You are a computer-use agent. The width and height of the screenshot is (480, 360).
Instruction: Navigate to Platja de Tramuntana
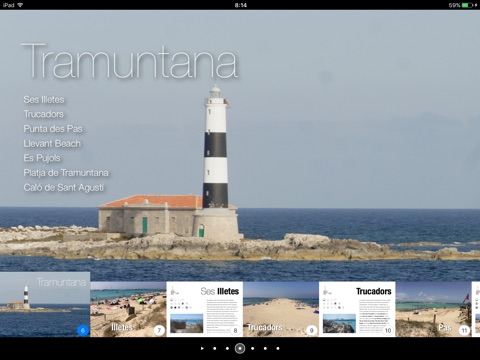coord(66,173)
